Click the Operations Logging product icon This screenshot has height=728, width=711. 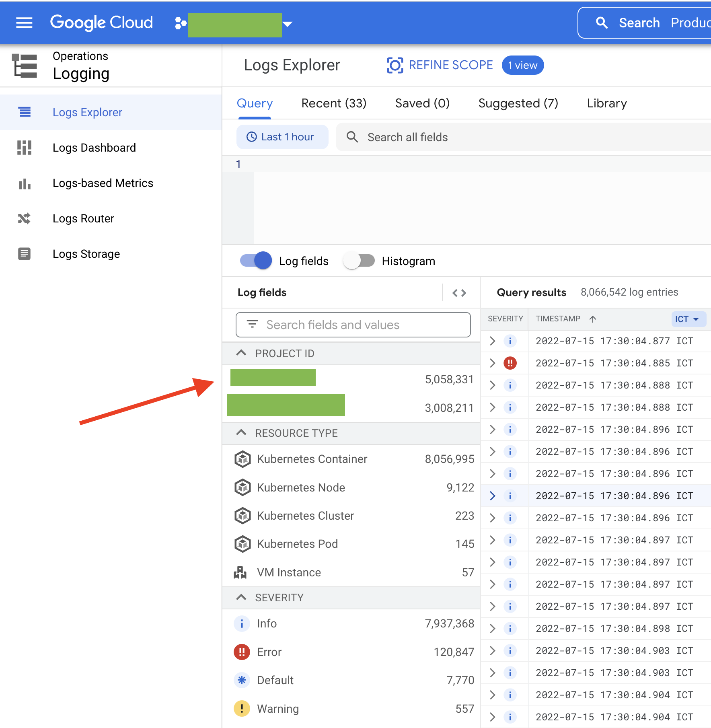tap(25, 66)
